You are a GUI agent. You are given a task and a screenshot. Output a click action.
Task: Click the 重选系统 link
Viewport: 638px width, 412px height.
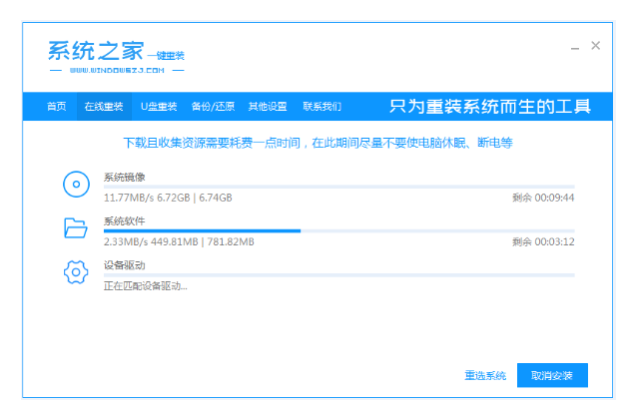click(x=485, y=376)
